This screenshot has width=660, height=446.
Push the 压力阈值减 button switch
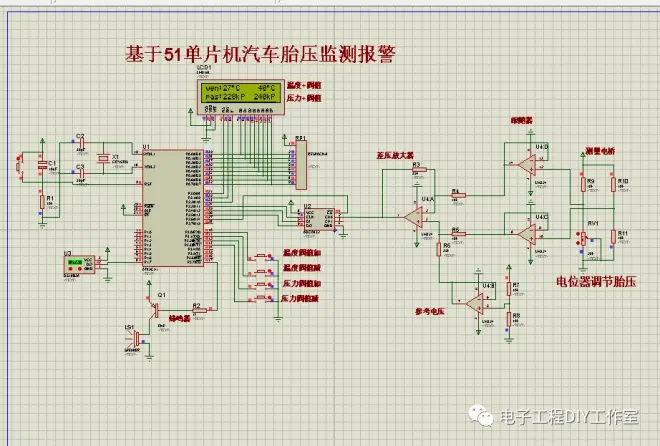[261, 299]
